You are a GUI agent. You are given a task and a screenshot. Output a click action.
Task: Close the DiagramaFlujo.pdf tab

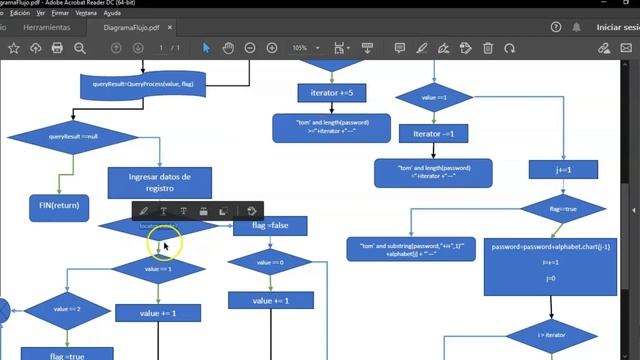point(170,27)
